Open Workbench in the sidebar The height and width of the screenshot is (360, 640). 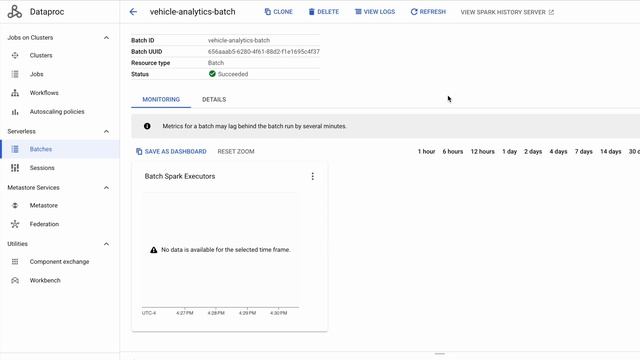click(x=45, y=280)
